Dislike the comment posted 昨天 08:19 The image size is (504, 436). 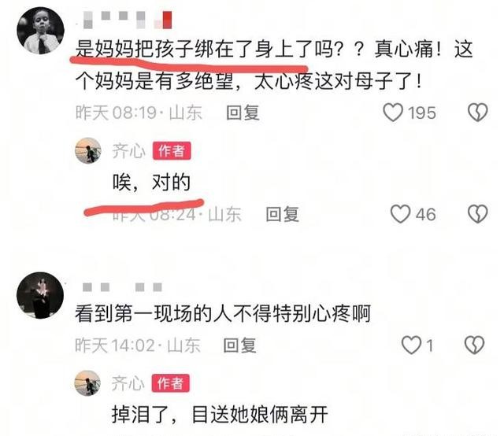coord(478,113)
